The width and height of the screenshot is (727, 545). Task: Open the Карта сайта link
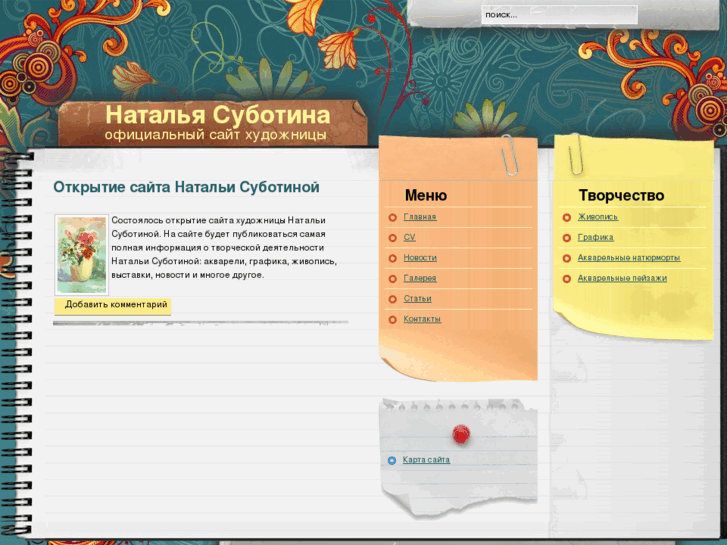(x=426, y=460)
